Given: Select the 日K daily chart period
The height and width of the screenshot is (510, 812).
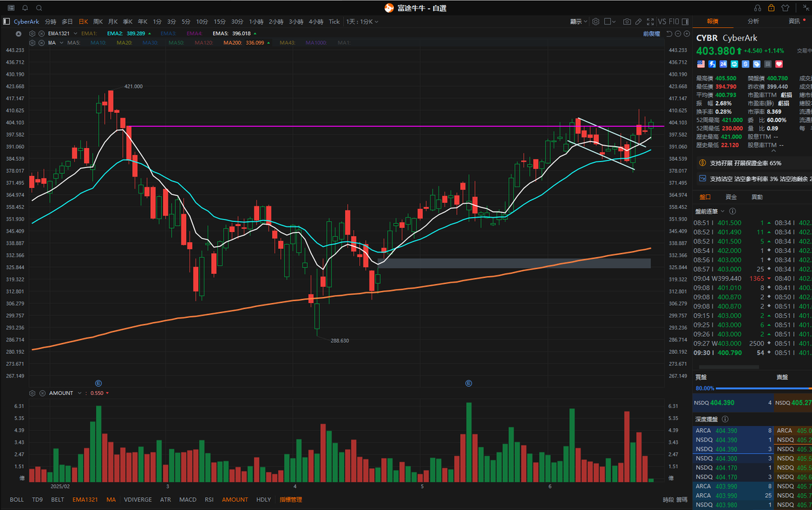Looking at the screenshot, I should click(x=83, y=22).
